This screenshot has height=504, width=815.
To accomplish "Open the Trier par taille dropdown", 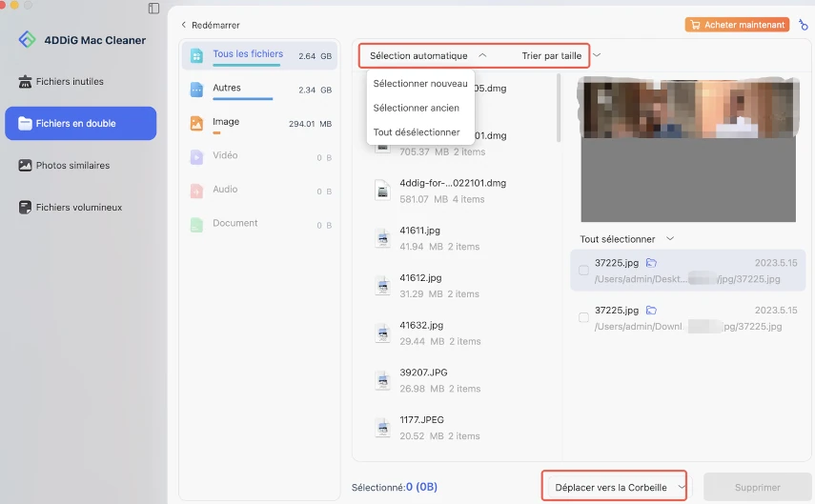I will coord(561,55).
